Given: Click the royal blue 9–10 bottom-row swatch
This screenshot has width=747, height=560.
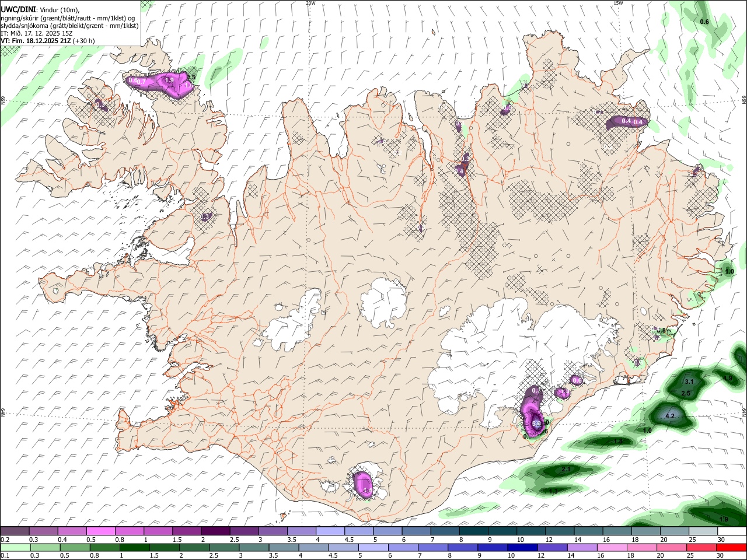Looking at the screenshot, I should 493,547.
